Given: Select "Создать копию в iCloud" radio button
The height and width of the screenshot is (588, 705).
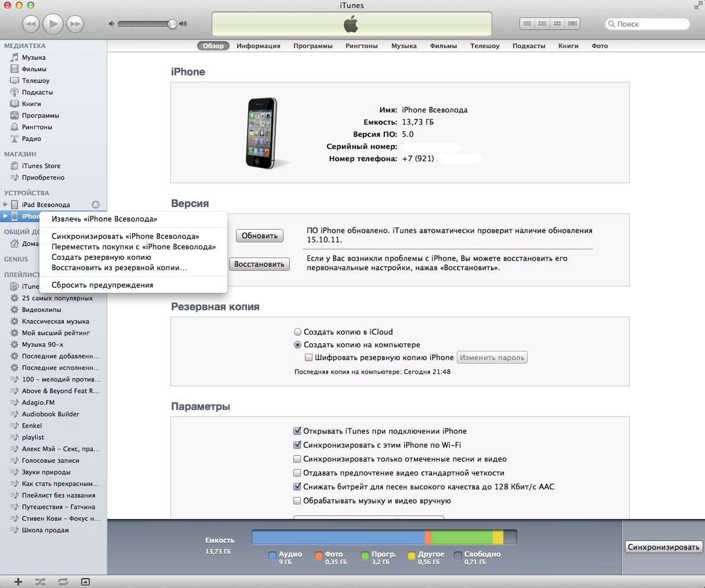Looking at the screenshot, I should click(298, 332).
